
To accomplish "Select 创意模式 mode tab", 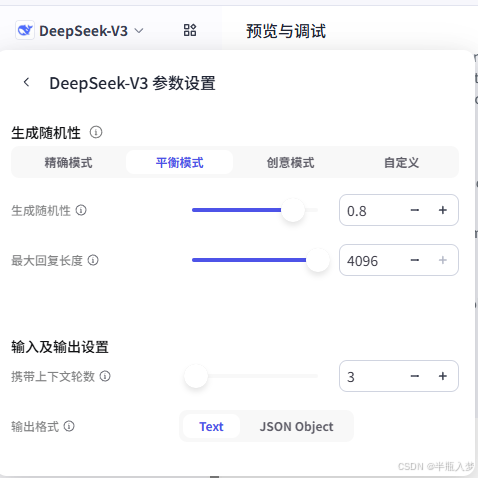I will (x=290, y=163).
